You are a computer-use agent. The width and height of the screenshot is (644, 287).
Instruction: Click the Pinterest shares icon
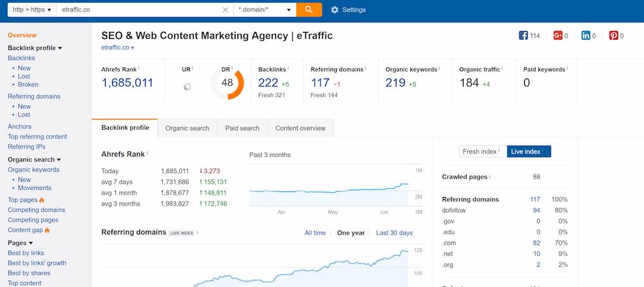click(x=614, y=35)
